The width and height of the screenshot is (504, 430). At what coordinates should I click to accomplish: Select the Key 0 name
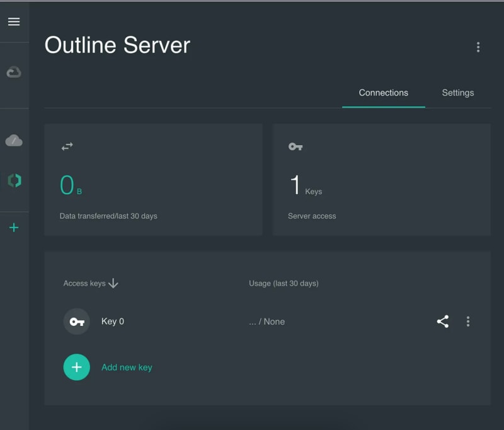point(113,322)
